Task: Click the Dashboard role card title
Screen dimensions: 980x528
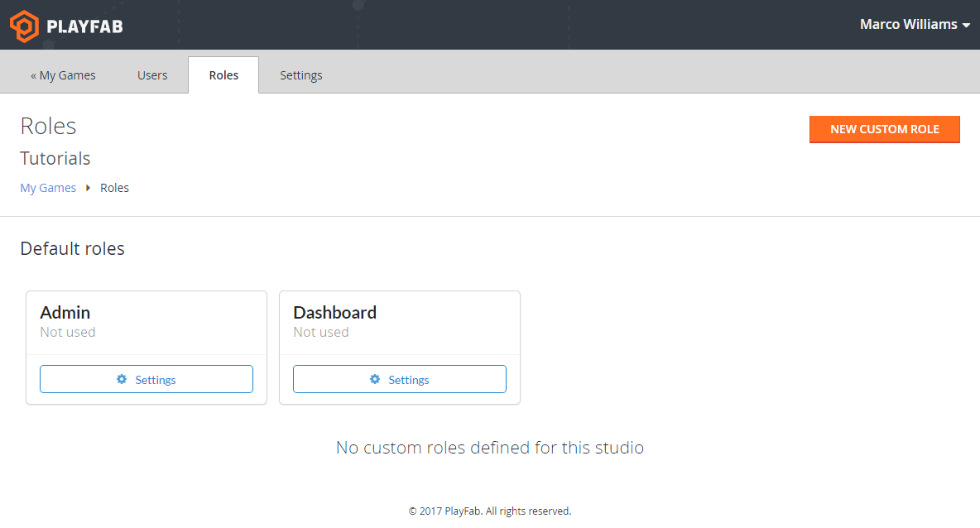Action: 335,313
